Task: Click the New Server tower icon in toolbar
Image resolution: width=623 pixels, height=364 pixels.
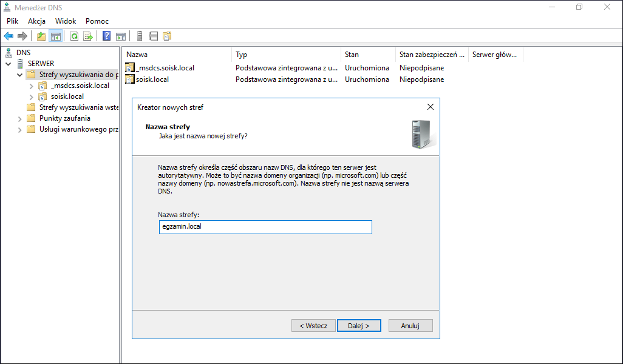Action: [x=140, y=36]
